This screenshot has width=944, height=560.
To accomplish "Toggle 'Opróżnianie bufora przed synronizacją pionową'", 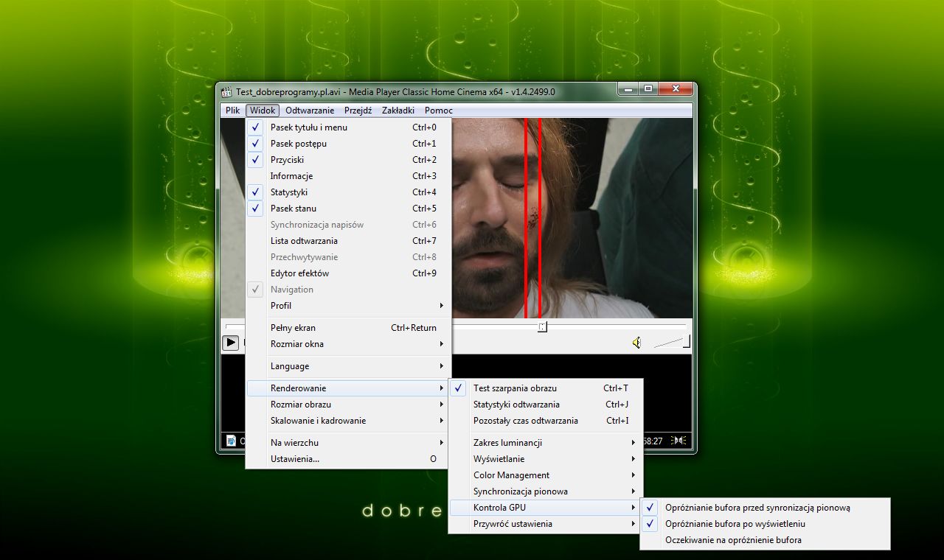I will point(765,508).
